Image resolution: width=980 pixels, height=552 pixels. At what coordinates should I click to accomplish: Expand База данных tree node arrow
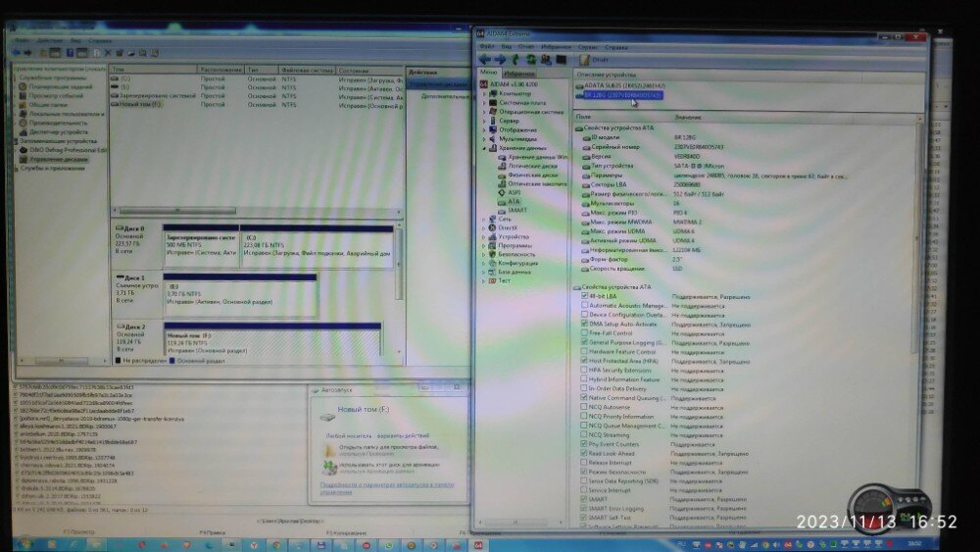[x=484, y=272]
